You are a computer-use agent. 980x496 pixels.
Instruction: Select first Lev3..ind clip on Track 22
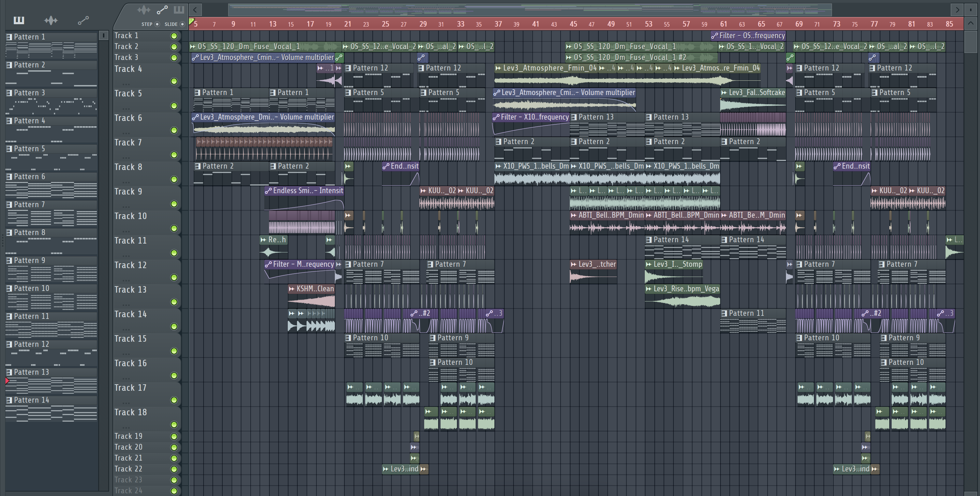pos(401,469)
